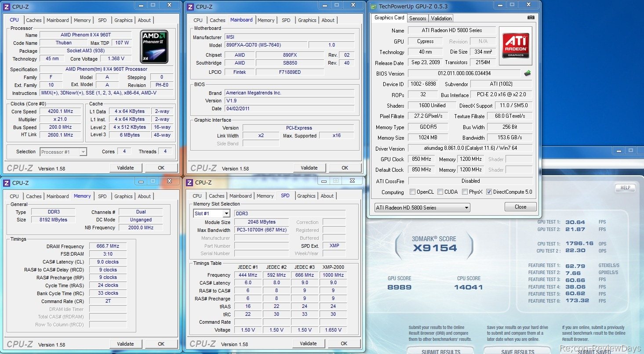This screenshot has height=354, width=644.
Task: Click Validate in the CPU-Z Mainboard window
Action: (309, 168)
